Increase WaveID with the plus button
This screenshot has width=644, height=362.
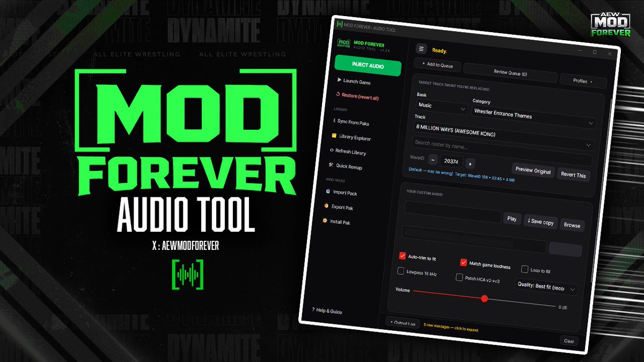pyautogui.click(x=470, y=164)
